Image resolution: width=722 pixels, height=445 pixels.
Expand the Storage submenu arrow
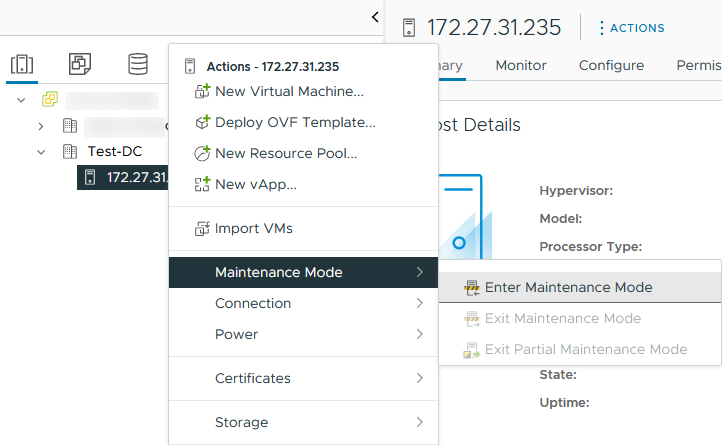pos(419,422)
